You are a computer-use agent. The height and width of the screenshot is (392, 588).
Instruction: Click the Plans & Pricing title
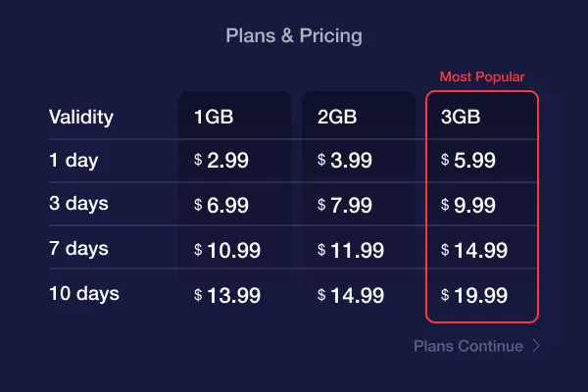tap(294, 36)
